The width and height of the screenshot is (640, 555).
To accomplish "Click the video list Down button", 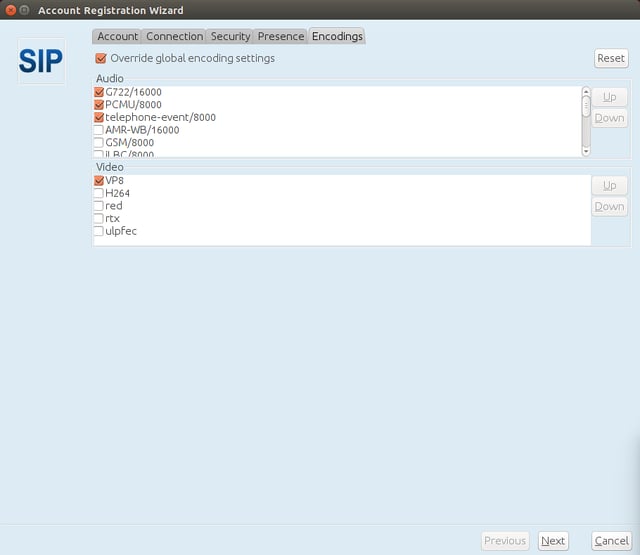I will [x=609, y=206].
